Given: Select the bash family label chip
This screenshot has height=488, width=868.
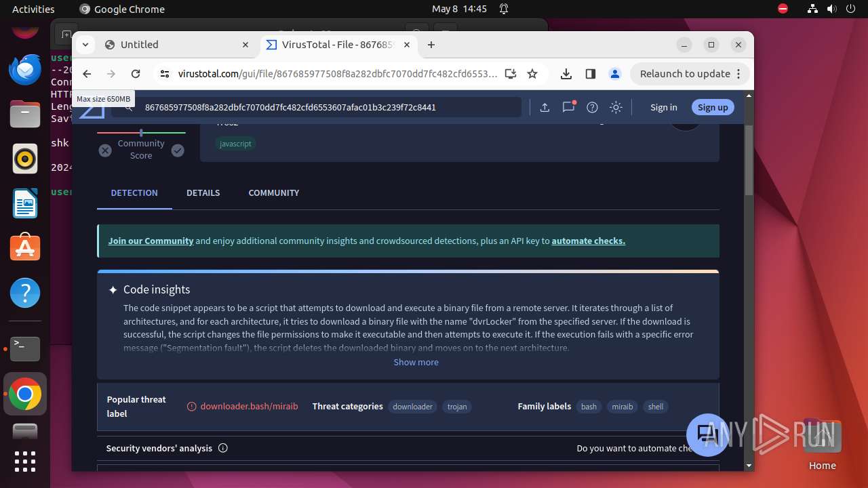Looking at the screenshot, I should 589,407.
